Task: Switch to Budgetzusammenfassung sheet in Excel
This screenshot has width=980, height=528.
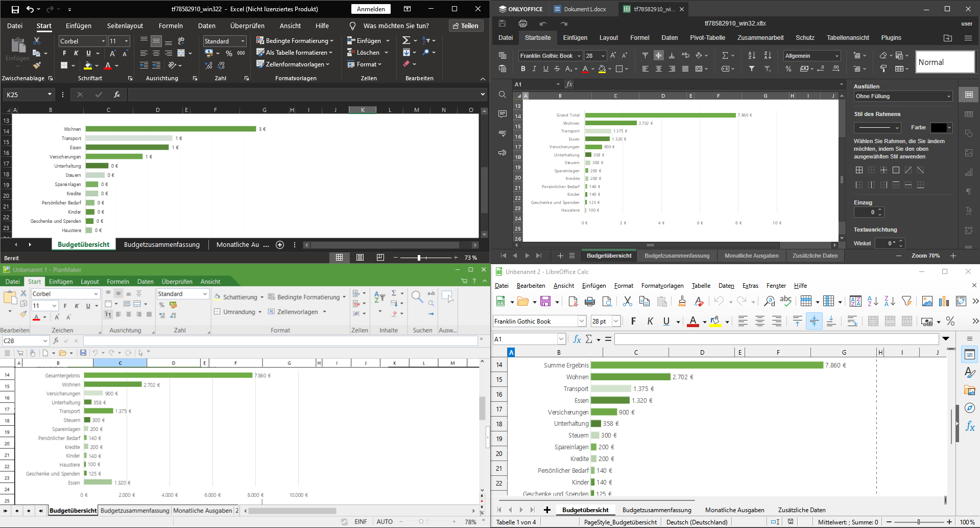Action: coord(162,245)
